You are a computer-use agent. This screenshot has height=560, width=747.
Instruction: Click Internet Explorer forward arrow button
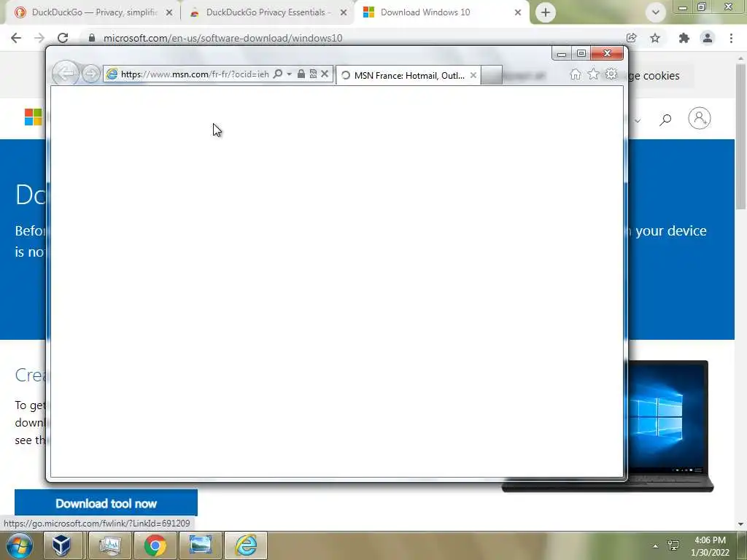pyautogui.click(x=90, y=74)
